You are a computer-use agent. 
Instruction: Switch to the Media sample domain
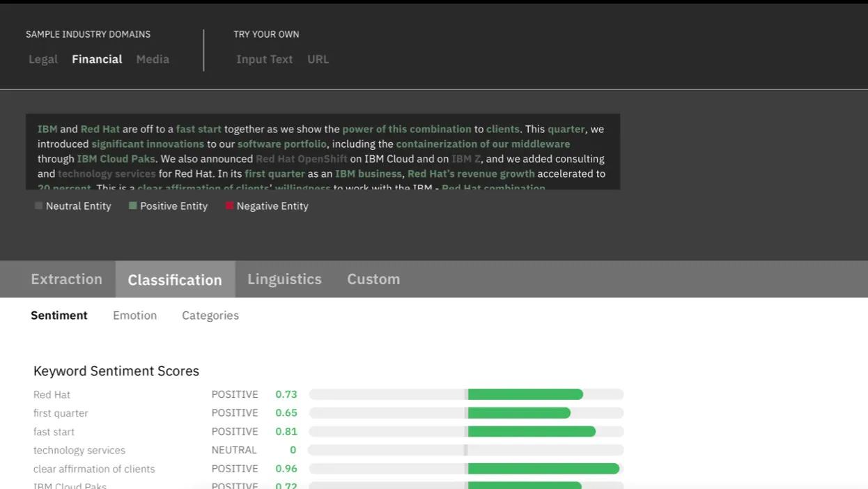[153, 59]
